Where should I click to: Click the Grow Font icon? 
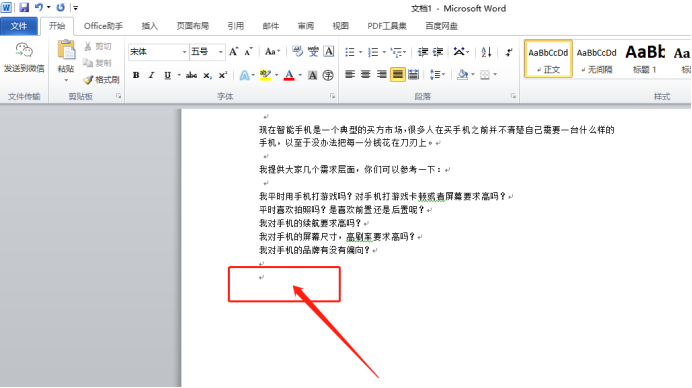(x=233, y=52)
